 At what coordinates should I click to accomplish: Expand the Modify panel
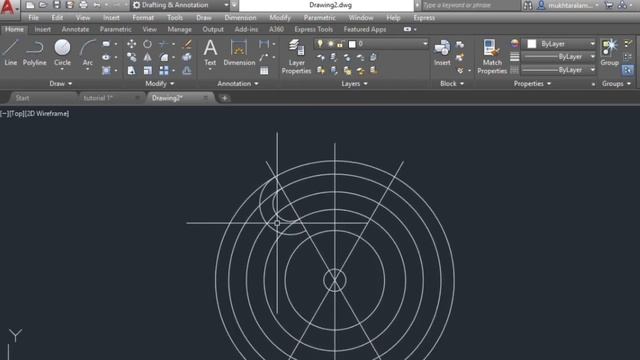pos(160,83)
